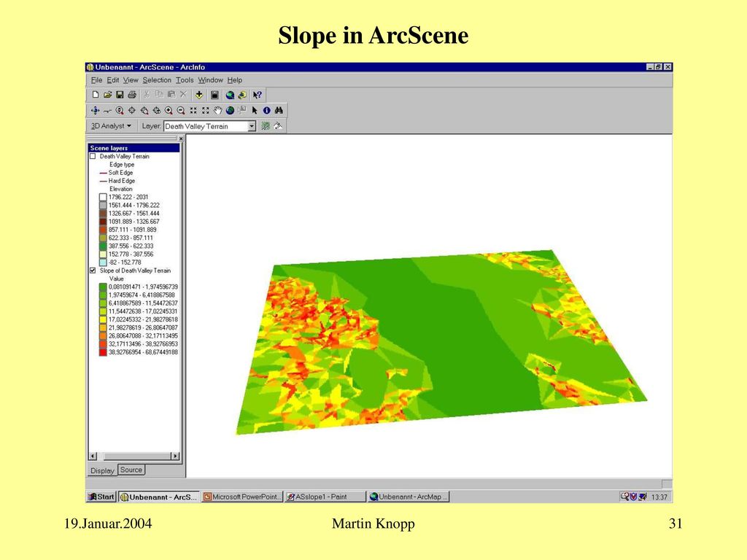Click the green contour tool on 3D Analyst toolbar
The image size is (747, 560).
click(x=266, y=125)
